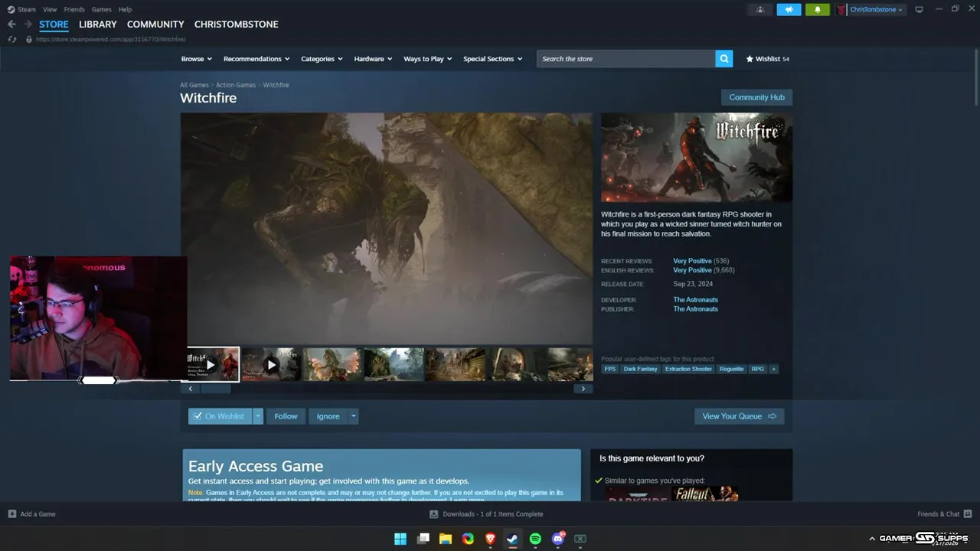
Task: Click the Community Hub button
Action: pos(756,97)
